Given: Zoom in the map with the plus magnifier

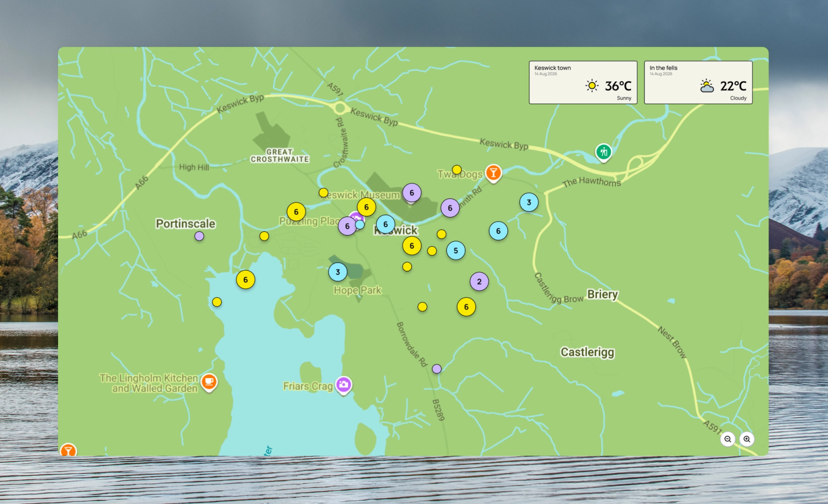Looking at the screenshot, I should pos(747,439).
